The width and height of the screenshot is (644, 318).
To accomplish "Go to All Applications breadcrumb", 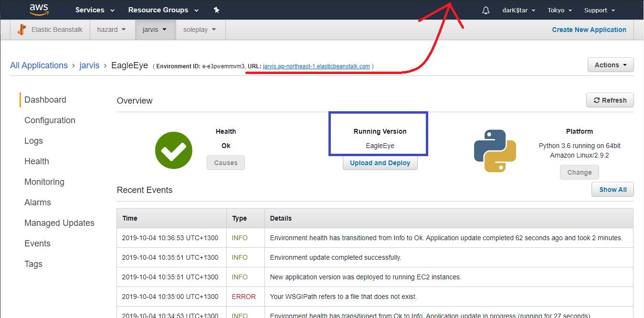I will pyautogui.click(x=39, y=65).
